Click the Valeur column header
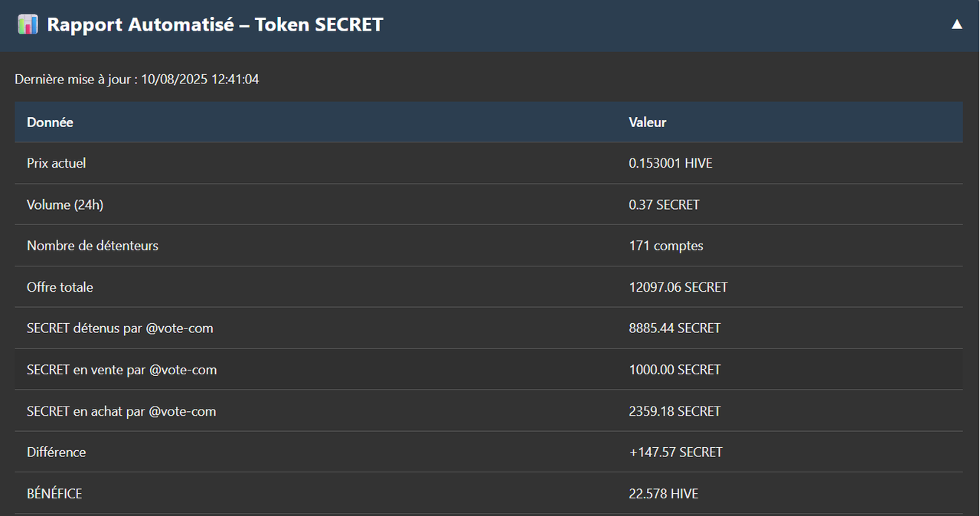Image resolution: width=980 pixels, height=516 pixels. (648, 122)
